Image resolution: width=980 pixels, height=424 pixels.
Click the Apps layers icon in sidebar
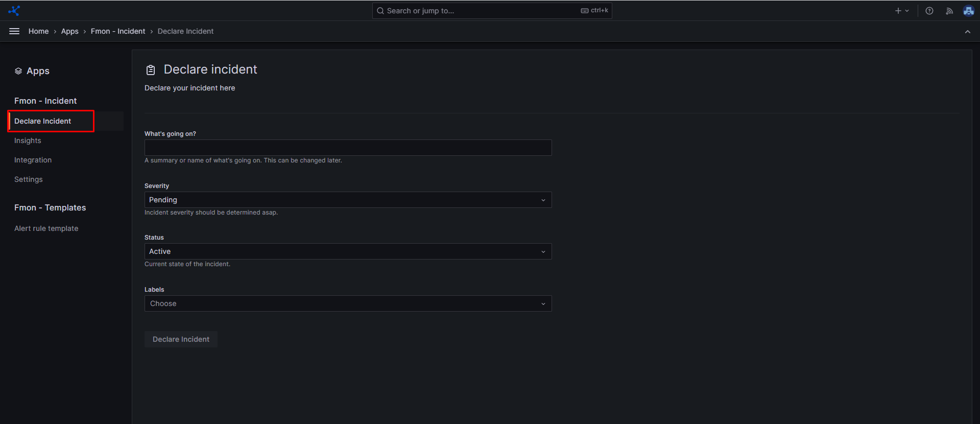coord(18,71)
